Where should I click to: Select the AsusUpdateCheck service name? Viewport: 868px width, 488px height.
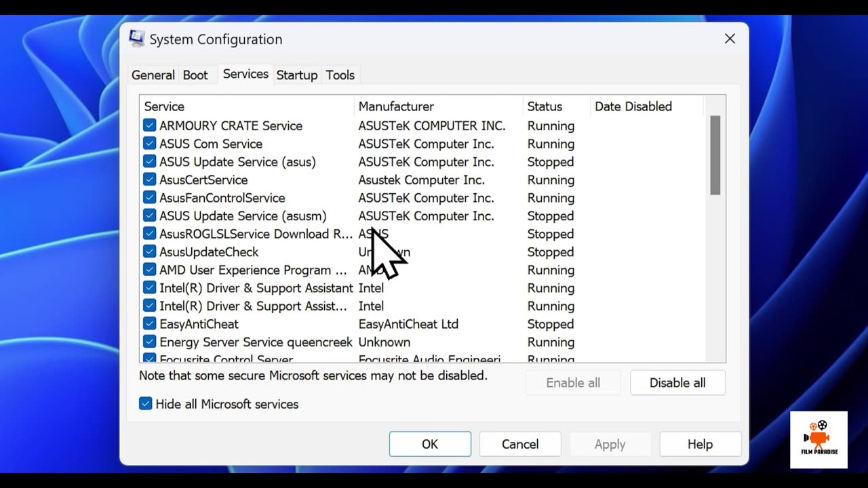[x=209, y=251]
